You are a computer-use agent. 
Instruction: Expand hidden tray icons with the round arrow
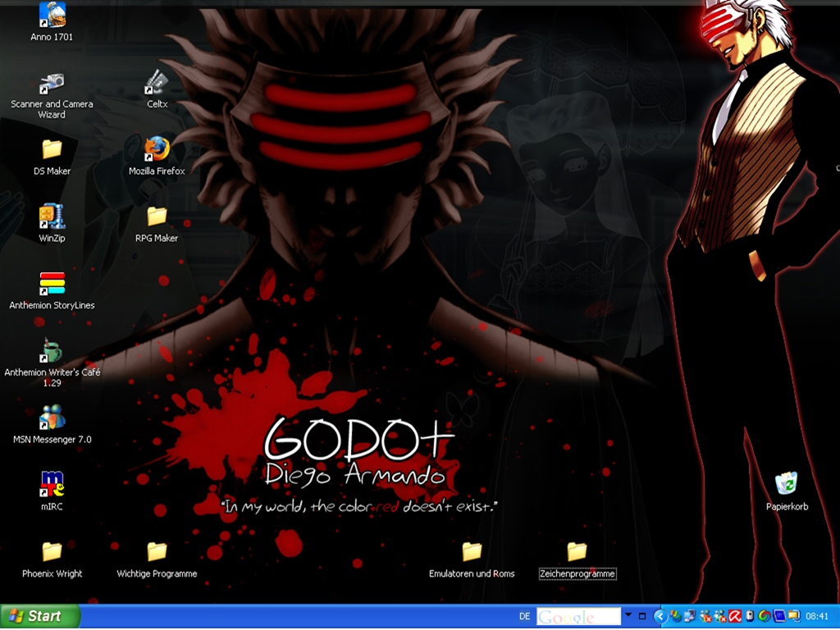pos(660,617)
